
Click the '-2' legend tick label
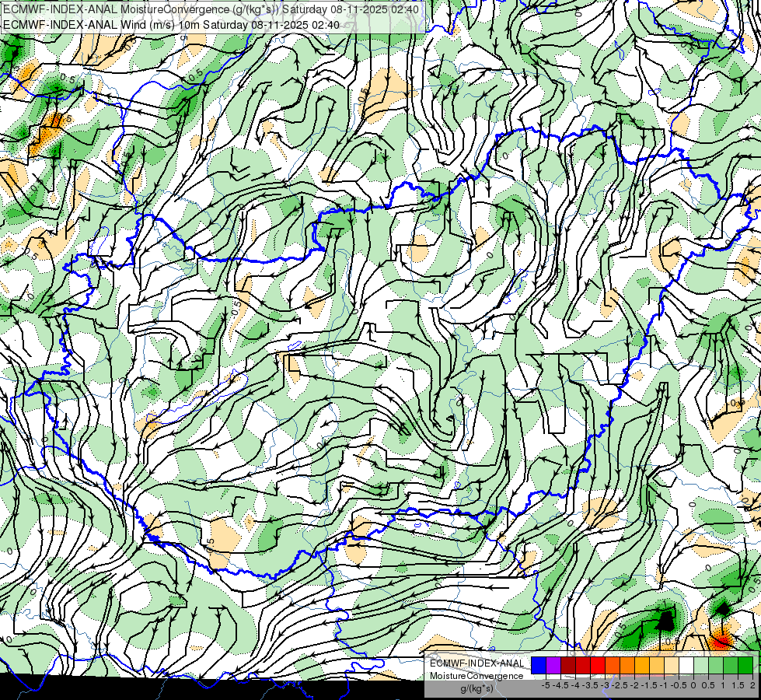tap(635, 685)
